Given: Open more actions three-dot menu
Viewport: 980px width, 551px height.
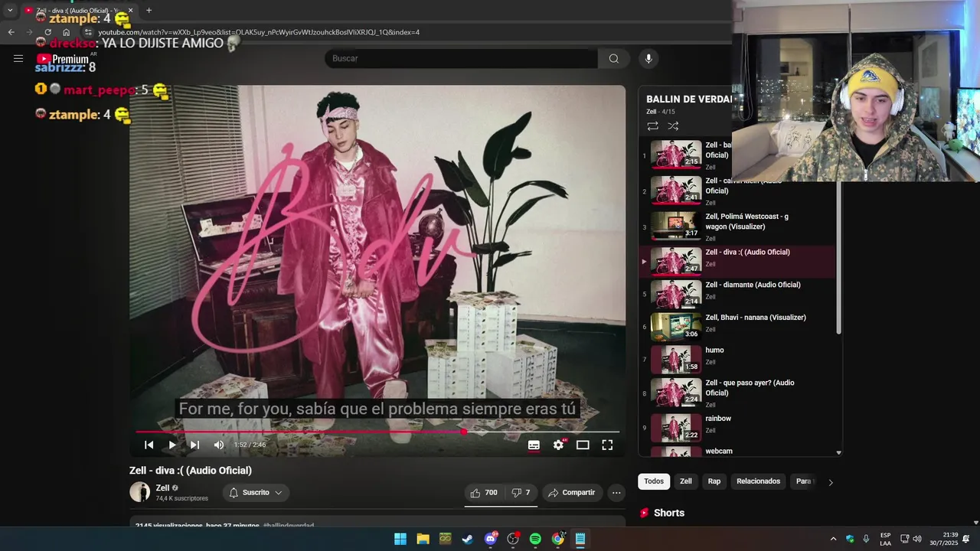Looking at the screenshot, I should tap(616, 493).
